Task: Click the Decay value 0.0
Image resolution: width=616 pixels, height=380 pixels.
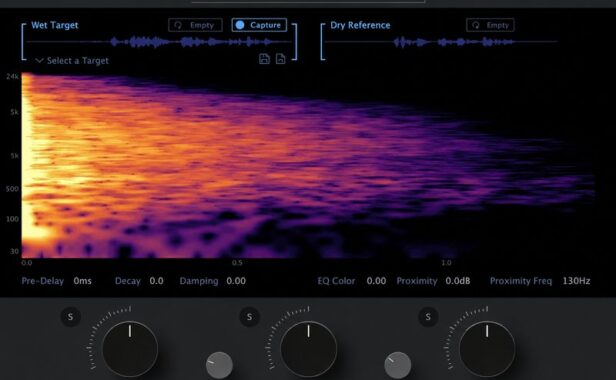Action: (156, 281)
